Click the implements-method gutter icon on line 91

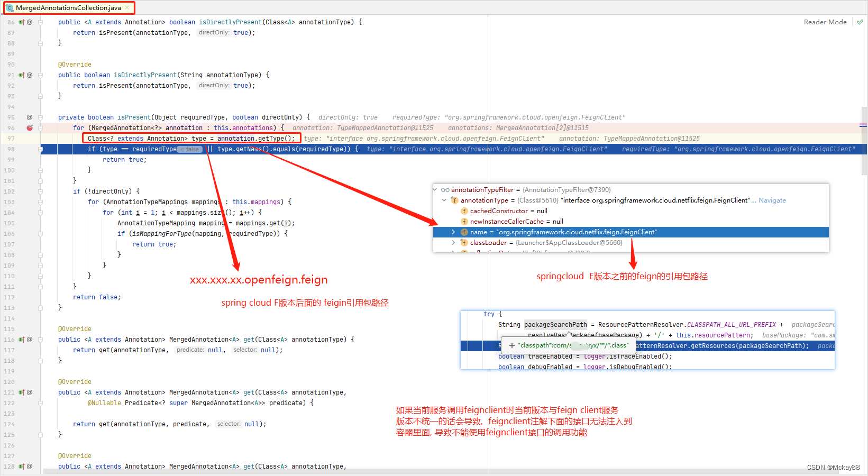pyautogui.click(x=22, y=75)
